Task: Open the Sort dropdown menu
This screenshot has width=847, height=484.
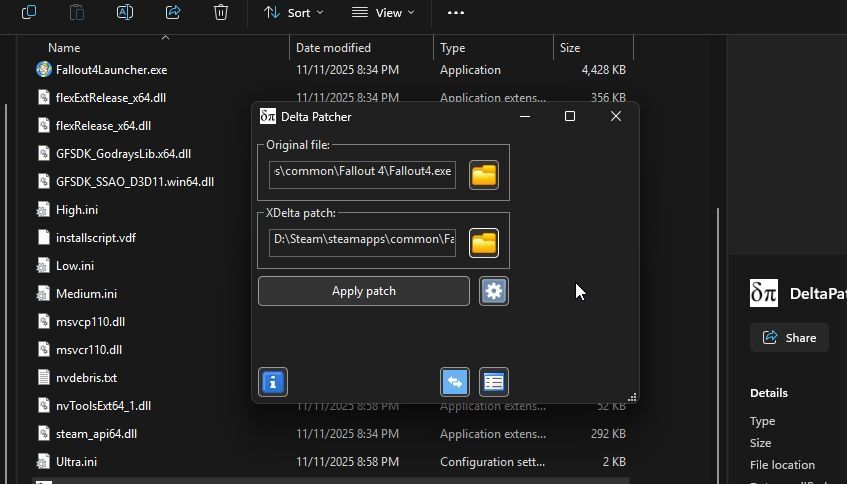Action: point(294,12)
